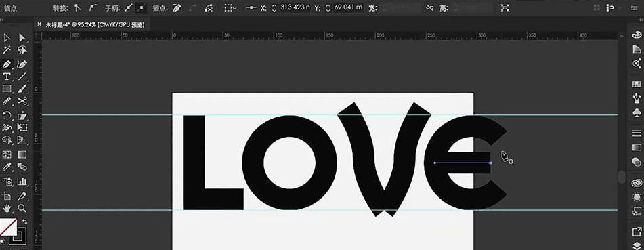Select the Direct Selection tool
644x250 pixels.
point(22,38)
